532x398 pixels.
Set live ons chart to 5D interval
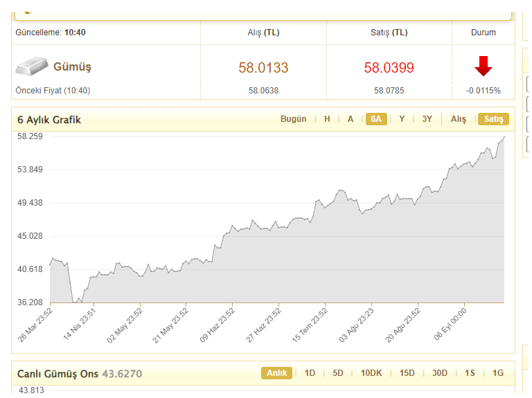[338, 373]
